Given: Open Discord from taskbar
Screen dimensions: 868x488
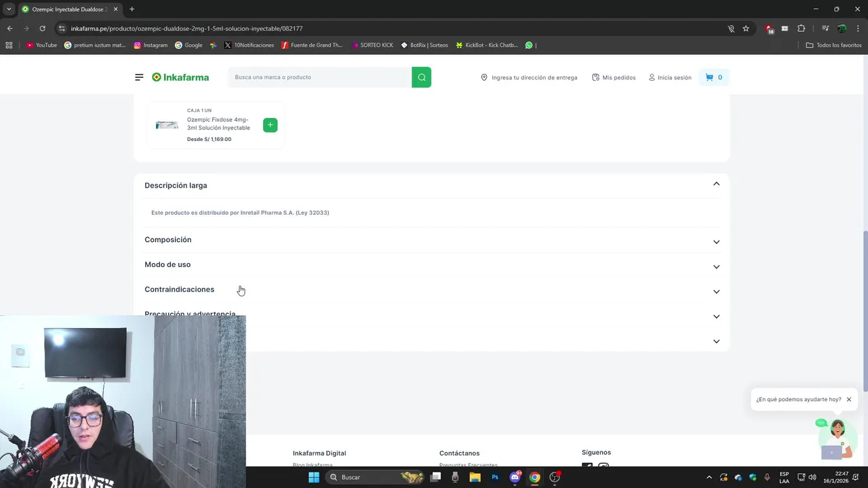Looking at the screenshot, I should [x=515, y=477].
